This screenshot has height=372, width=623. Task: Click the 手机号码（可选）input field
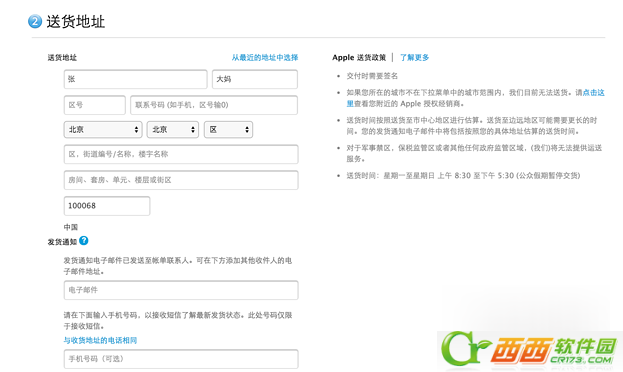pyautogui.click(x=181, y=359)
